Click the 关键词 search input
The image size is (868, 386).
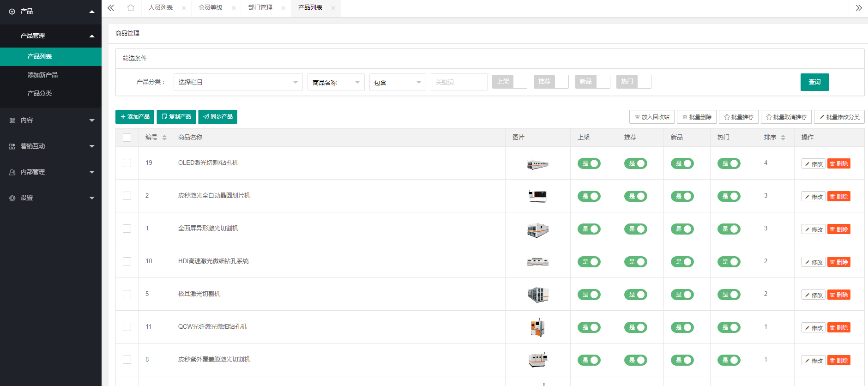[x=459, y=82]
